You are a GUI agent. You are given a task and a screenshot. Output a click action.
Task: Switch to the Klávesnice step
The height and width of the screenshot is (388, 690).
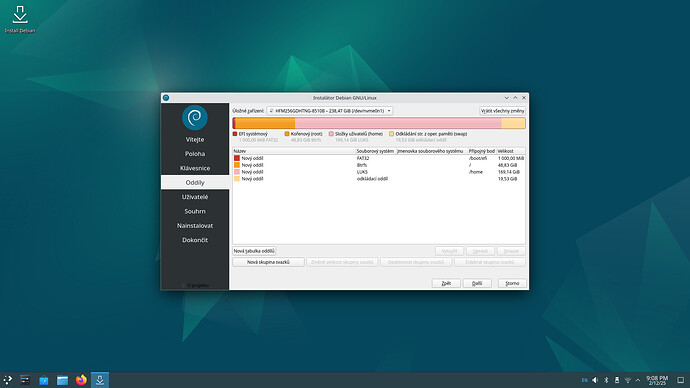(195, 168)
